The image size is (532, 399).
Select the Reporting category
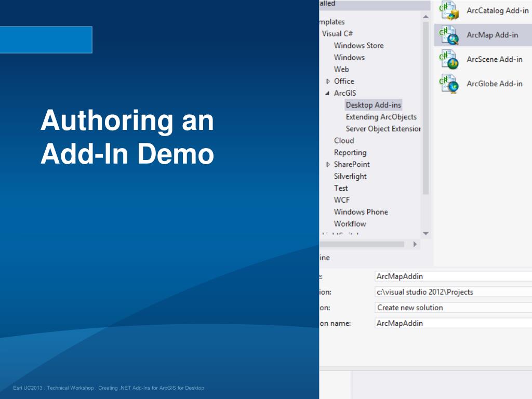(x=350, y=153)
